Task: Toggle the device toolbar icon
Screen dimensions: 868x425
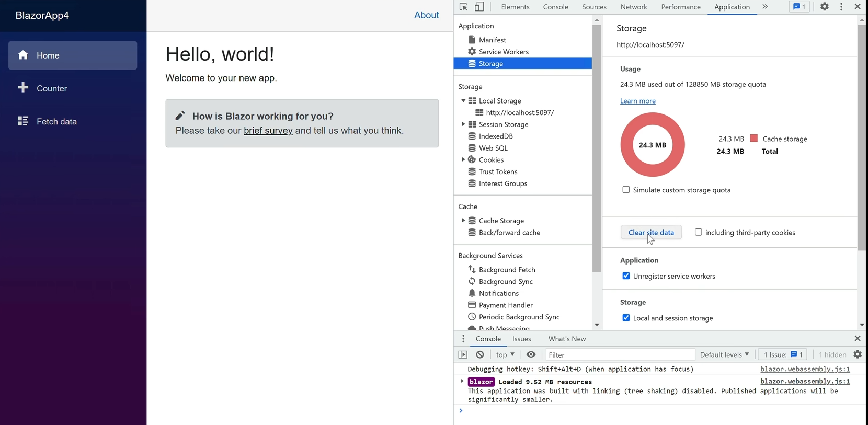Action: click(479, 7)
